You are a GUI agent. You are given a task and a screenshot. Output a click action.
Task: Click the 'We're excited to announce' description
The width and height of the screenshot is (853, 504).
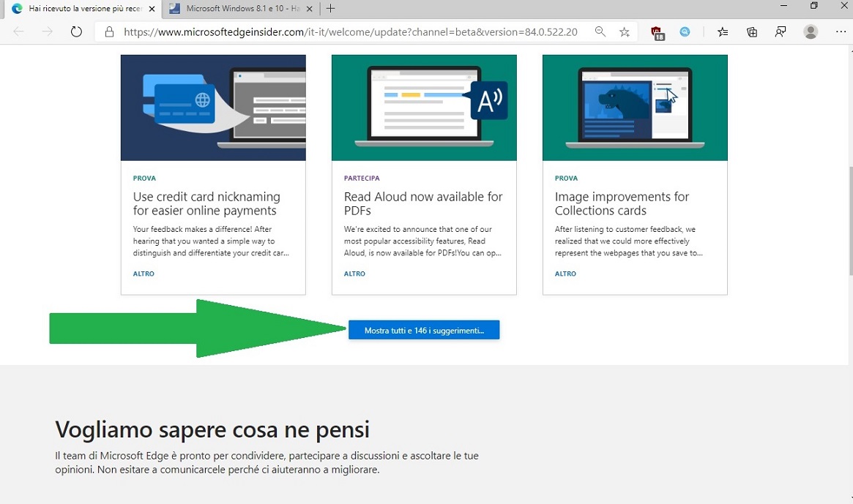pos(422,241)
